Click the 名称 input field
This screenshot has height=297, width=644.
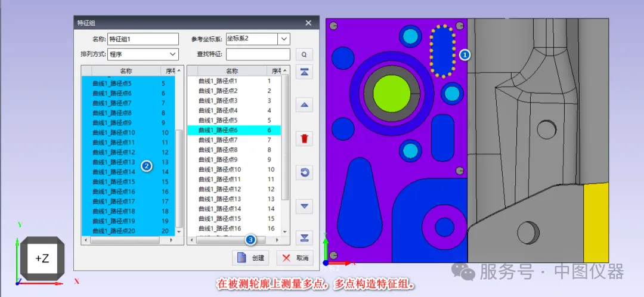143,39
